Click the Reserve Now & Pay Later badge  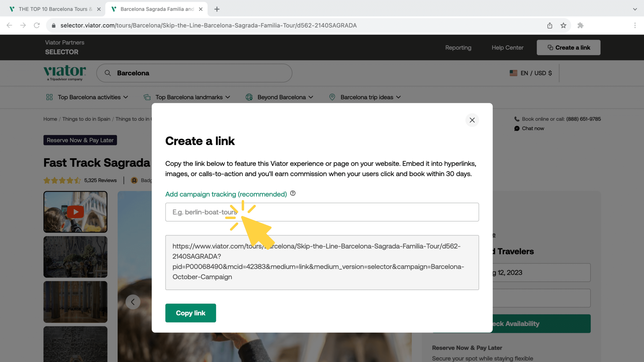80,140
